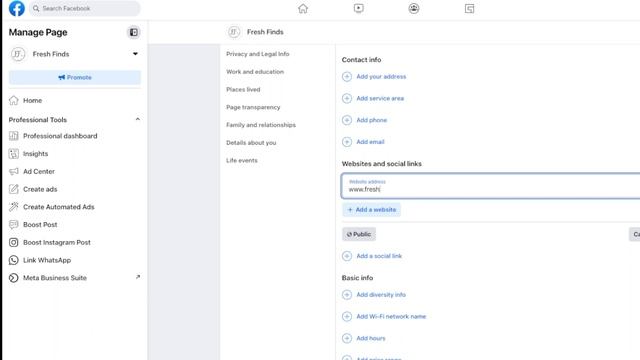Screen dimensions: 640x360
Task: Click the Home house icon in sidebar
Action: tap(13, 100)
